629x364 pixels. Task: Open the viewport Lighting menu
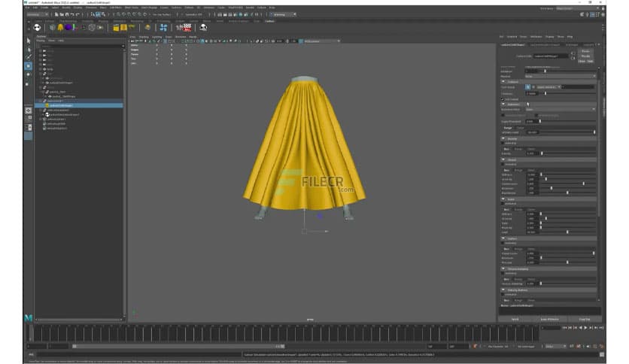[156, 37]
